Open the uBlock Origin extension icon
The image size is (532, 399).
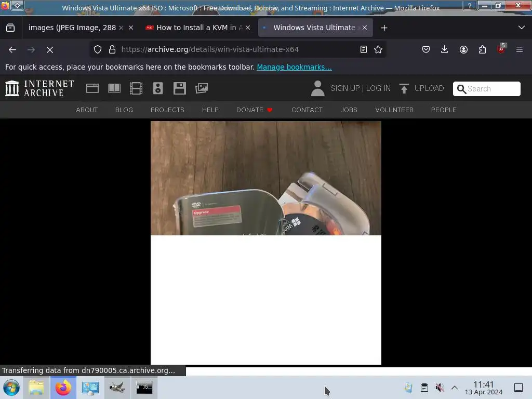tap(501, 49)
